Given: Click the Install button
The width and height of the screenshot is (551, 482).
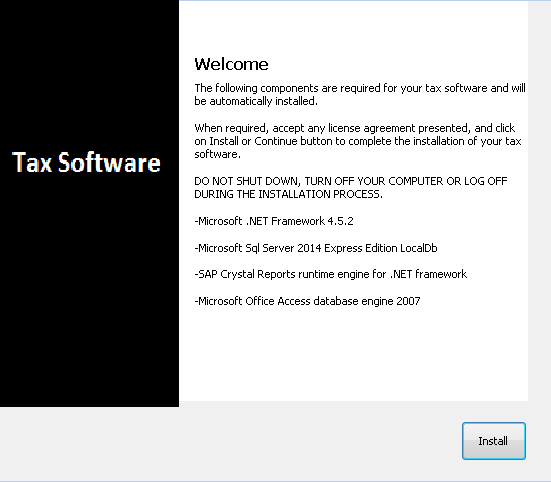Looking at the screenshot, I should (x=494, y=441).
